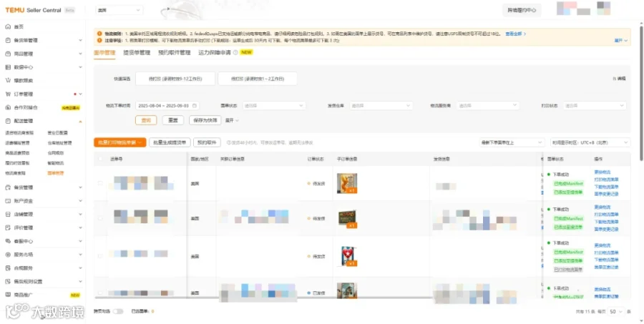Screen dimensions: 644x324
Task: Click the 异地履约中心 button at top
Action: coord(522,10)
